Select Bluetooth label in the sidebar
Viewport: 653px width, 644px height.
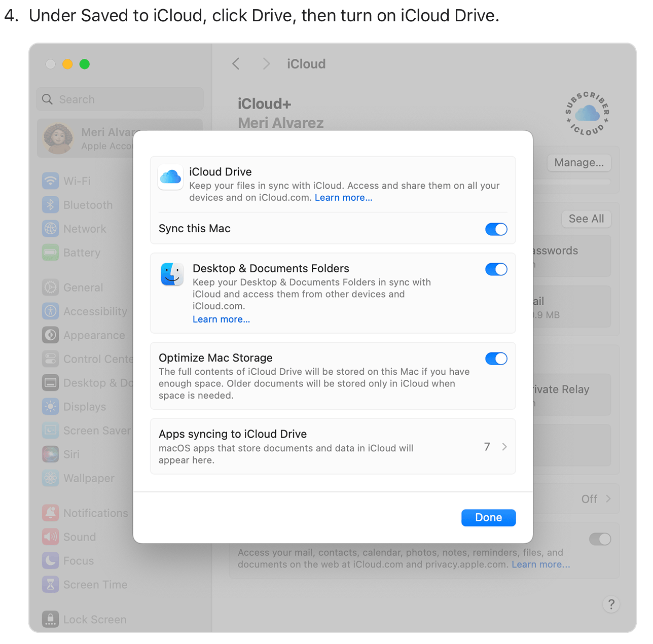(x=88, y=205)
